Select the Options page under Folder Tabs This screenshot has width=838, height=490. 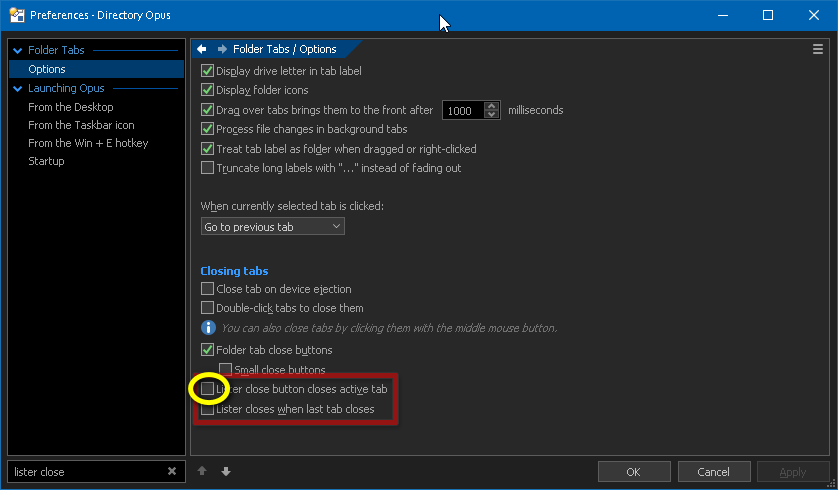pos(96,69)
